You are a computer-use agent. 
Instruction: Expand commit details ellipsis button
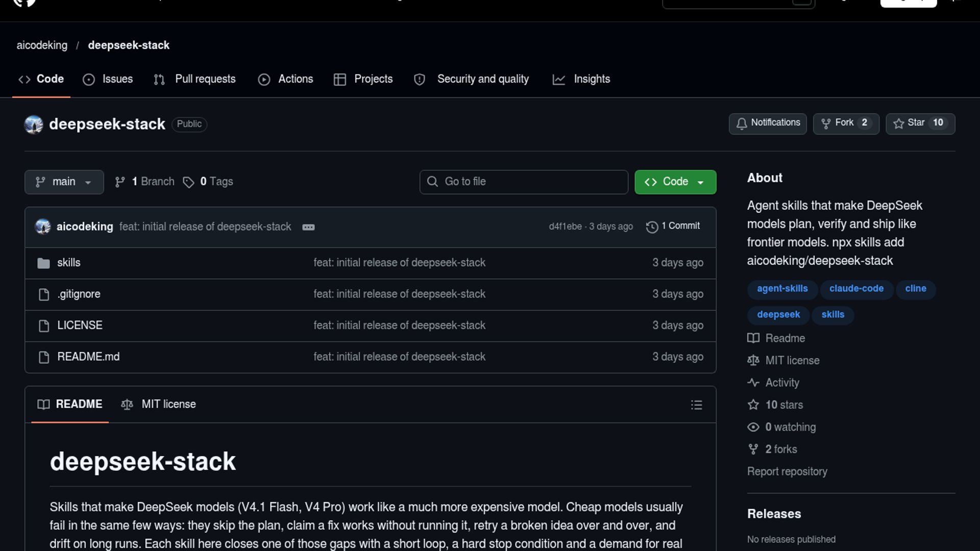tap(308, 228)
